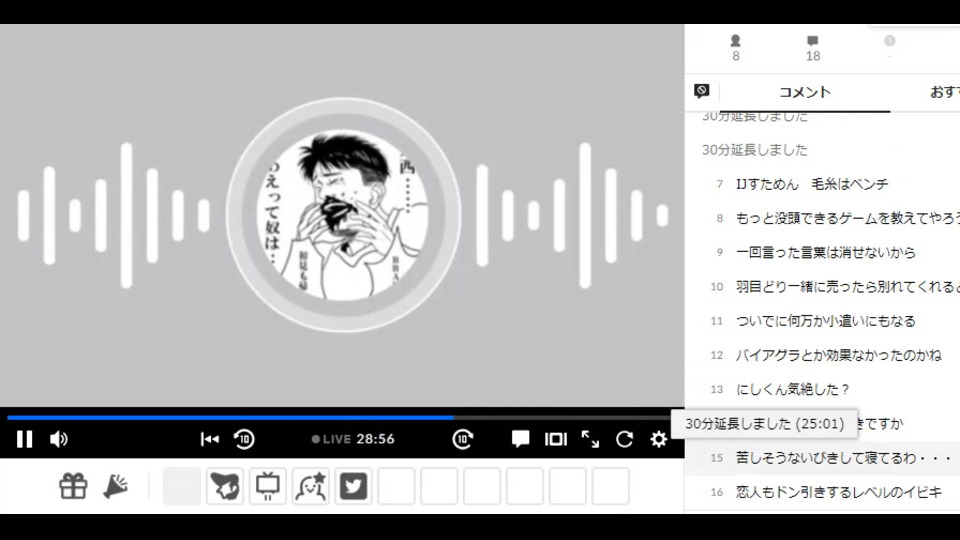Click the comment count icon
Image resolution: width=960 pixels, height=540 pixels.
click(x=812, y=41)
